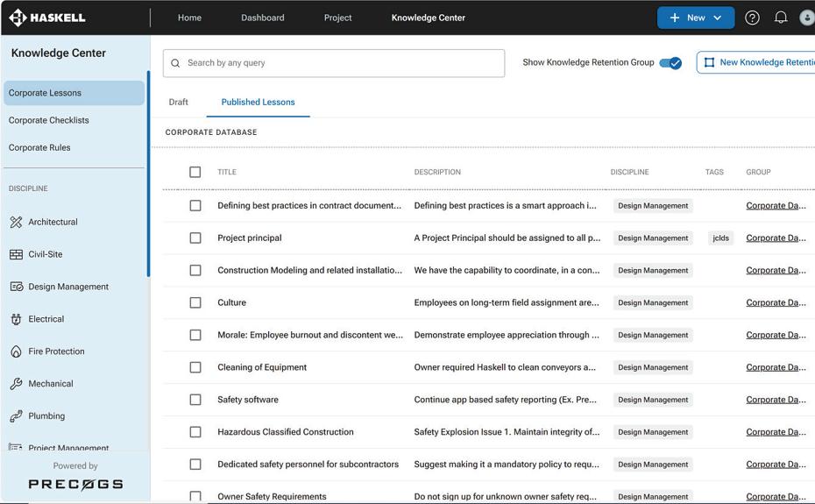
Task: Check the Project principal row checkbox
Action: pyautogui.click(x=195, y=238)
